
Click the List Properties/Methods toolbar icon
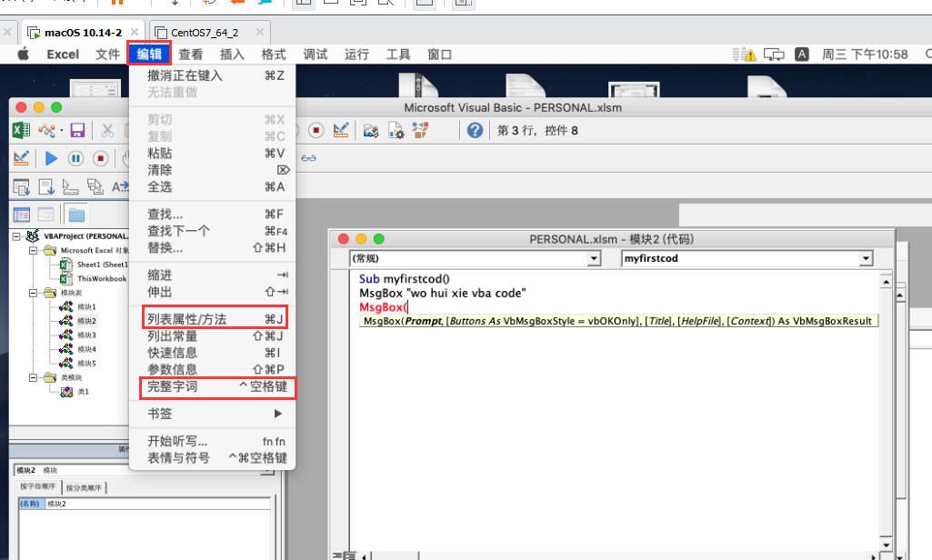coord(22,186)
